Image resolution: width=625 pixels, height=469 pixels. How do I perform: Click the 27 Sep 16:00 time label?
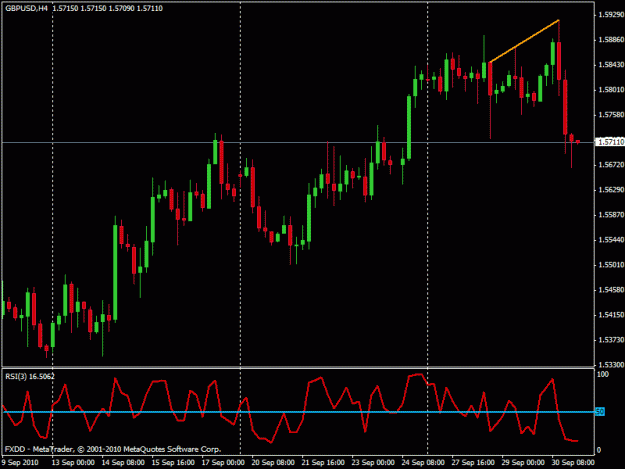coord(473,462)
